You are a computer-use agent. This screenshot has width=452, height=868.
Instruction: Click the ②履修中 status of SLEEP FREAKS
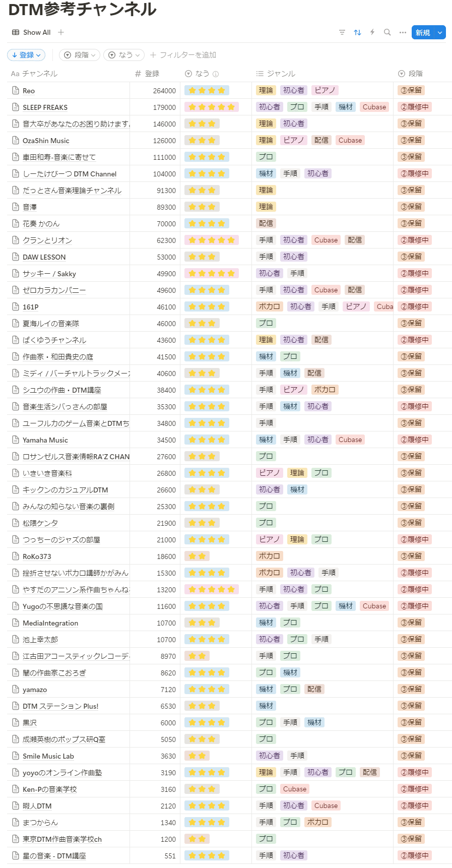pos(415,107)
